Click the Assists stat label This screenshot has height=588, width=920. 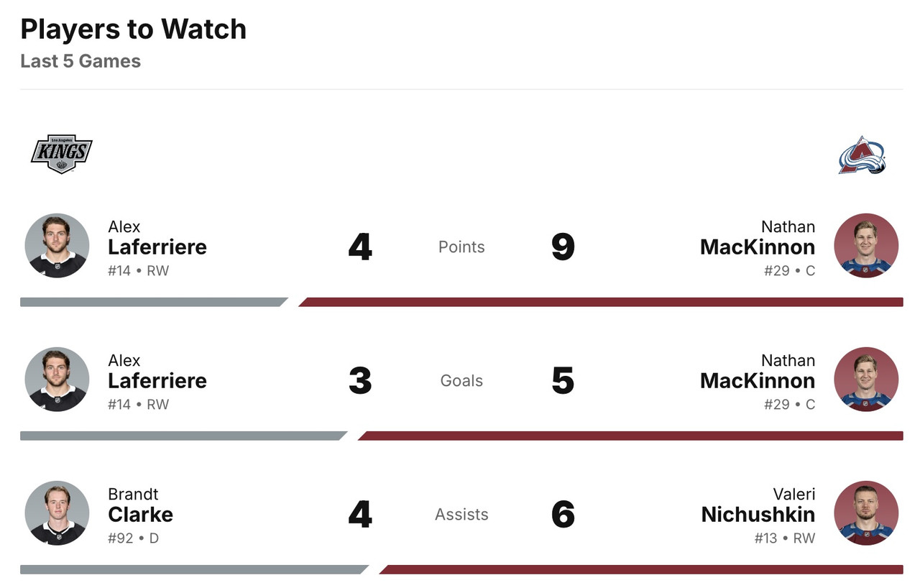point(461,514)
